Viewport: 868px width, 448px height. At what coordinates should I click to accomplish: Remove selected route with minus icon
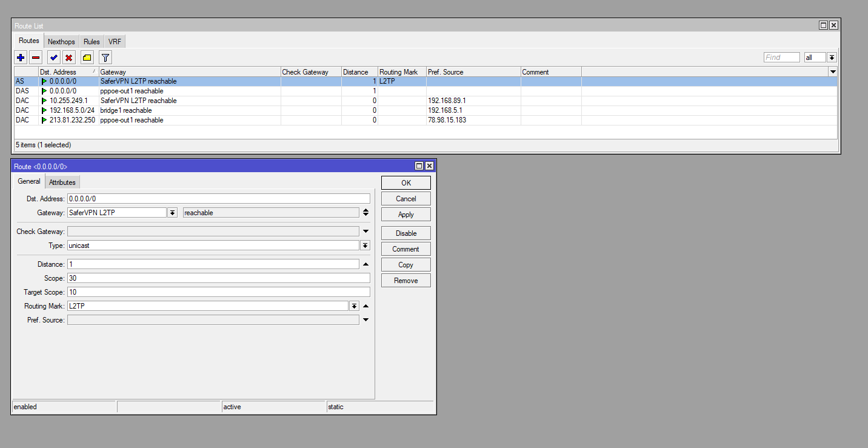(x=36, y=58)
